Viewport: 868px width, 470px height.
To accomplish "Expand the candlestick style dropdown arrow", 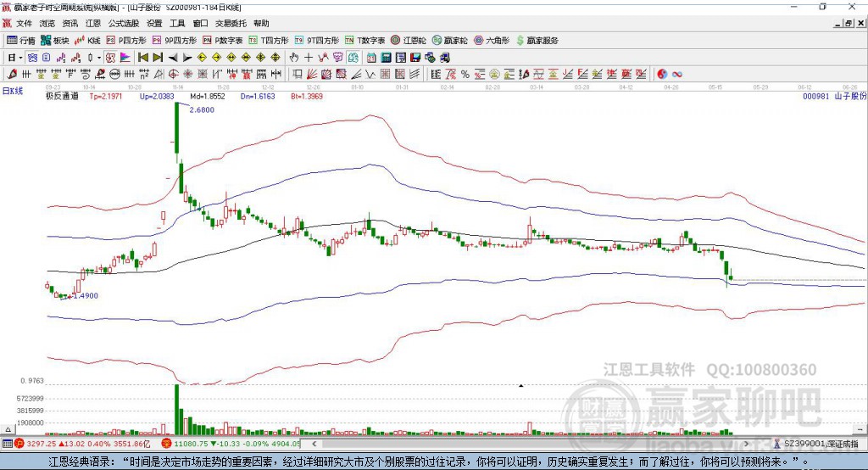I will click(99, 58).
